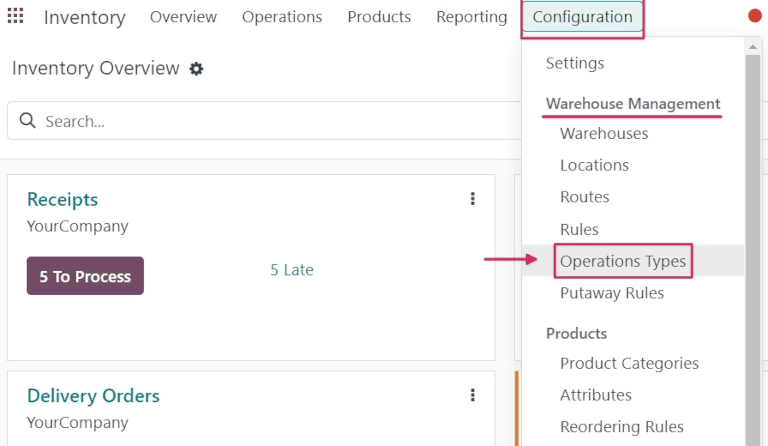
Task: Open the Receipts card title
Action: click(x=62, y=199)
